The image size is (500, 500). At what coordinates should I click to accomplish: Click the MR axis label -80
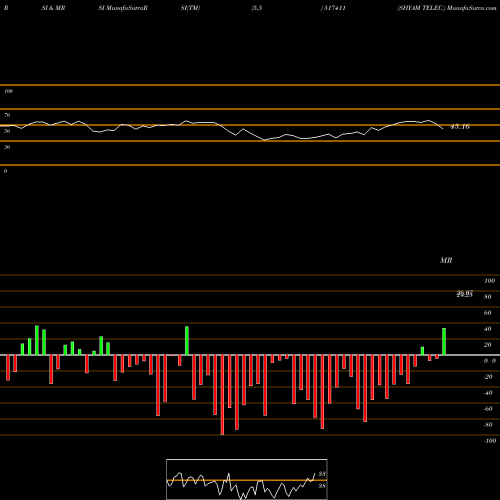tap(488, 425)
